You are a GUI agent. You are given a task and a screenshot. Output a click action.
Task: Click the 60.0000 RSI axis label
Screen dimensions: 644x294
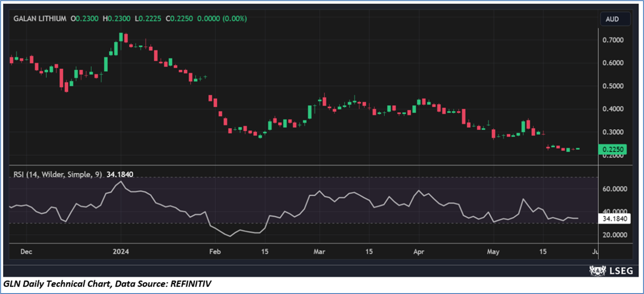[616, 189]
